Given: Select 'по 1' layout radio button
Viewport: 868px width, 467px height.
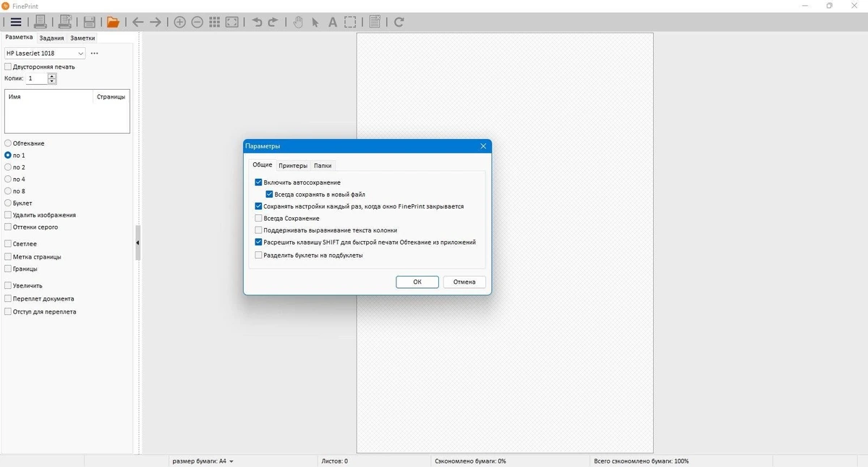Looking at the screenshot, I should [x=8, y=155].
